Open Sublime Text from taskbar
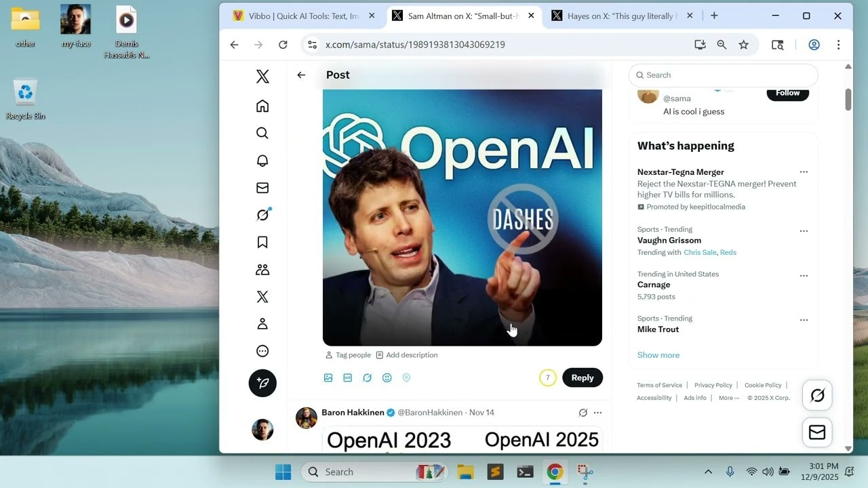 [496, 472]
